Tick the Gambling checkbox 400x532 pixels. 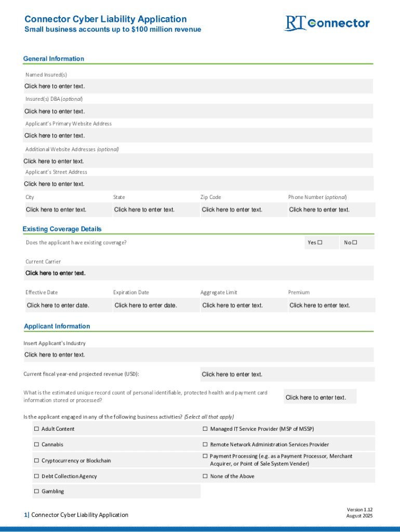click(37, 491)
